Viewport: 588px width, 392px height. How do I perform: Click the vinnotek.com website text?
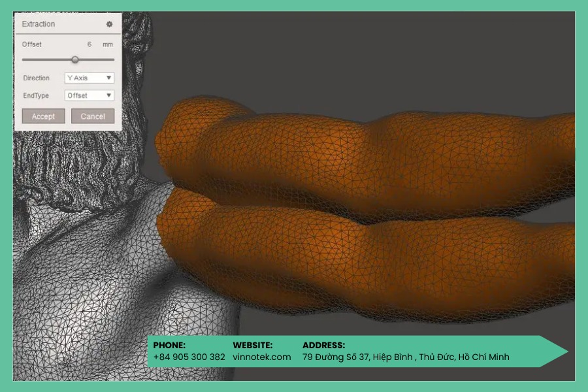(x=262, y=357)
